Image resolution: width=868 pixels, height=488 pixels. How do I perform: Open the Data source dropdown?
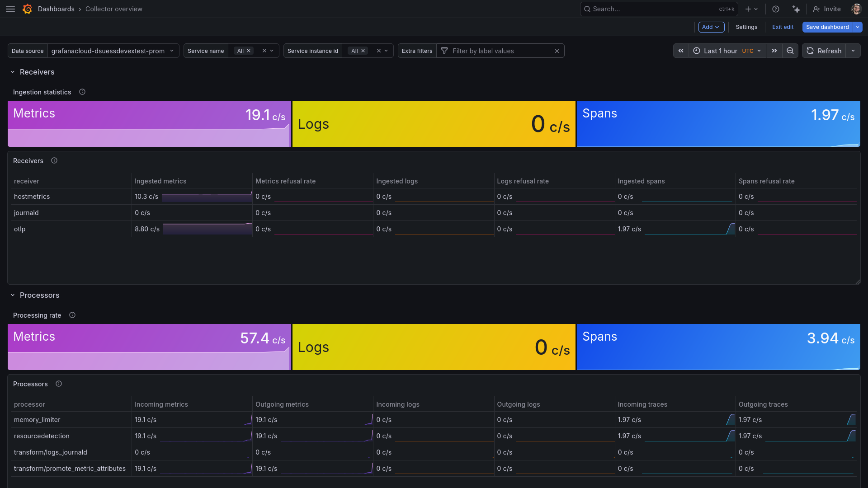[113, 51]
